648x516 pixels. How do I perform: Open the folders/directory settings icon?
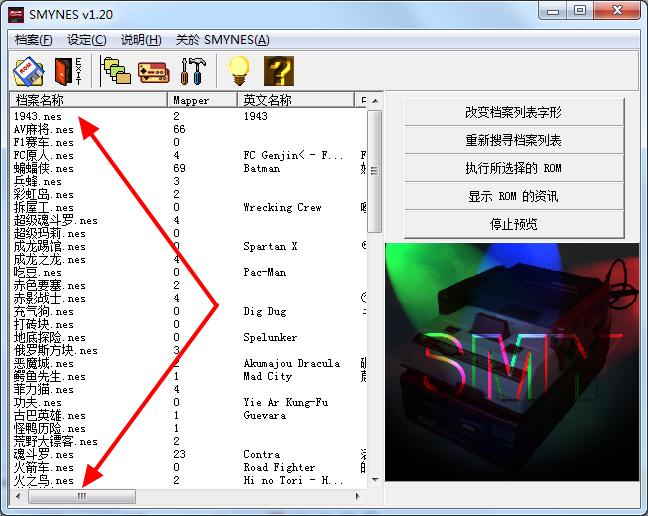116,71
